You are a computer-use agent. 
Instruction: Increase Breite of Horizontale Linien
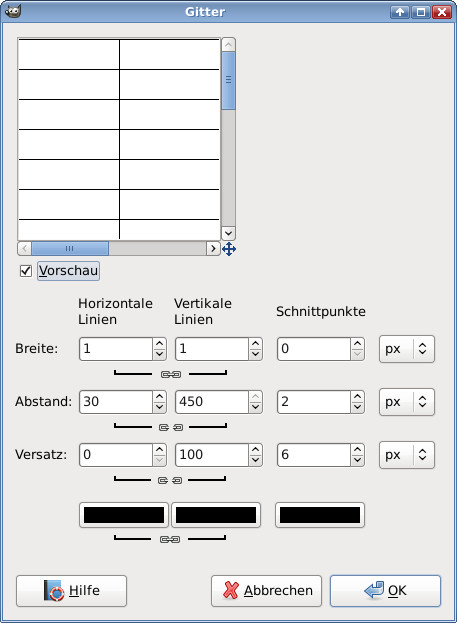tap(159, 343)
